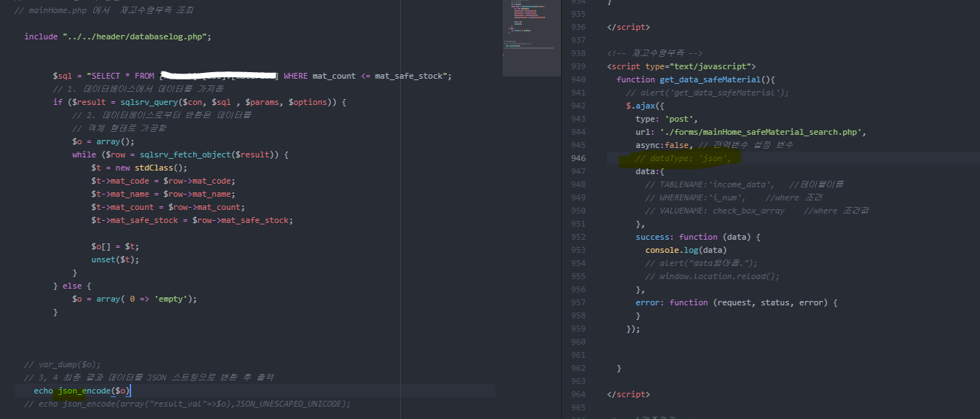Click the '$t->mat_count = $row->mat_count;' line
Viewport: 980px width, 419px height.
point(168,207)
